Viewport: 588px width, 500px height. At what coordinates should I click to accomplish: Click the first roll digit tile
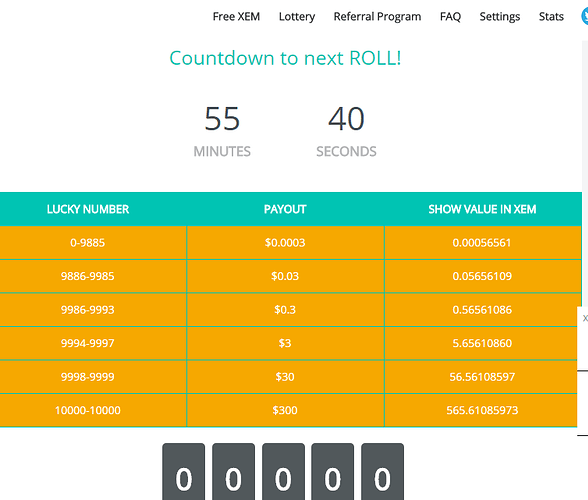pos(184,471)
